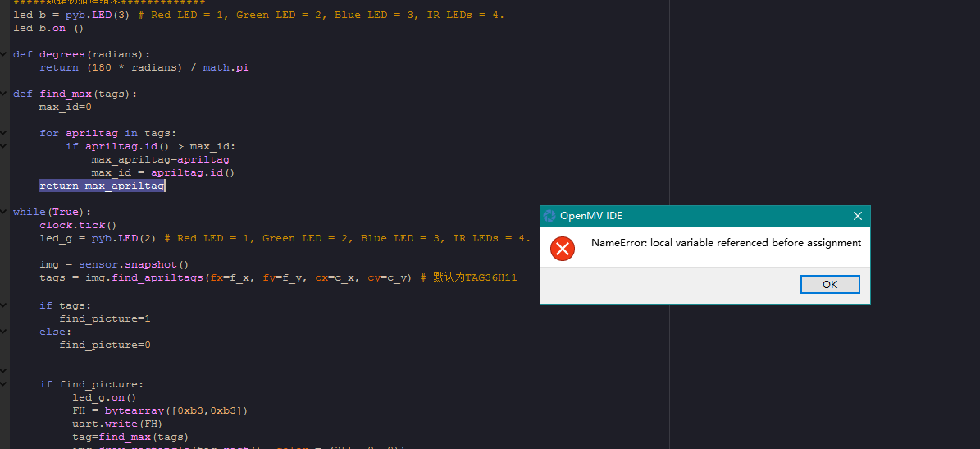Click the 'max_id = apriltag.id()' line
Image resolution: width=980 pixels, height=449 pixels.
(x=163, y=172)
